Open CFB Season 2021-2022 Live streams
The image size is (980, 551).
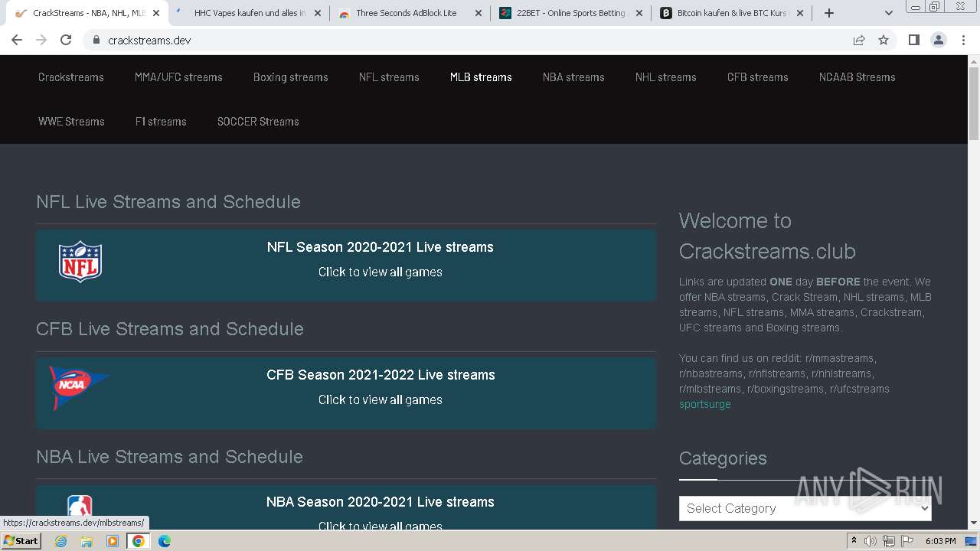point(381,375)
